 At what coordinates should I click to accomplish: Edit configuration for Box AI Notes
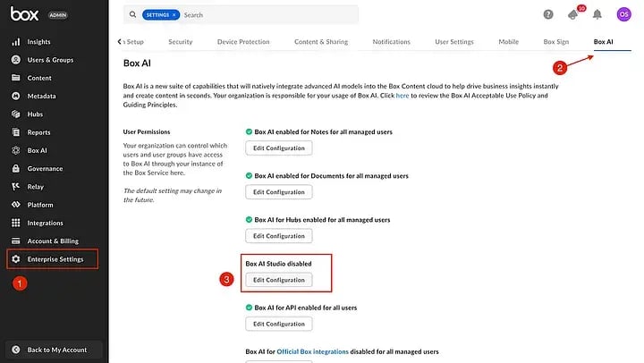point(279,148)
